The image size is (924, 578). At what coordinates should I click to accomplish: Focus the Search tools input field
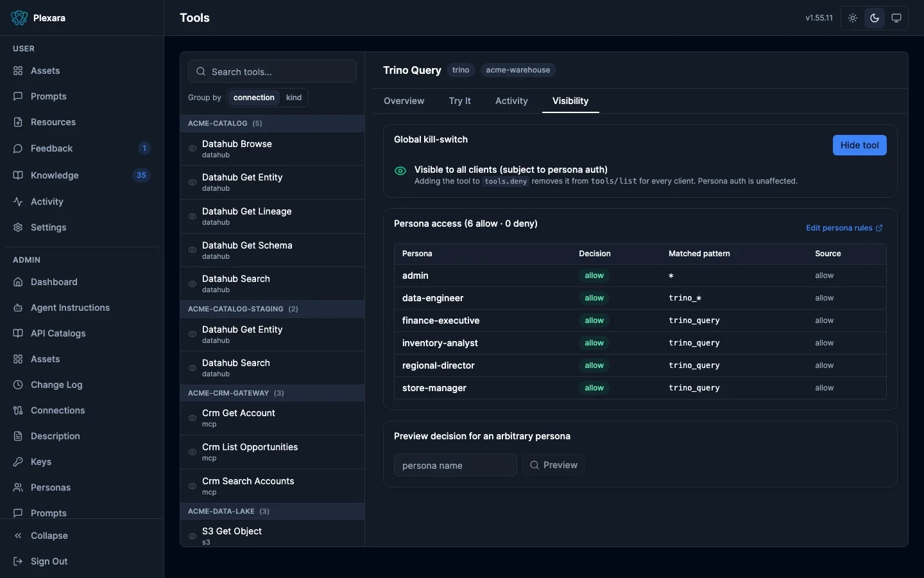point(272,71)
